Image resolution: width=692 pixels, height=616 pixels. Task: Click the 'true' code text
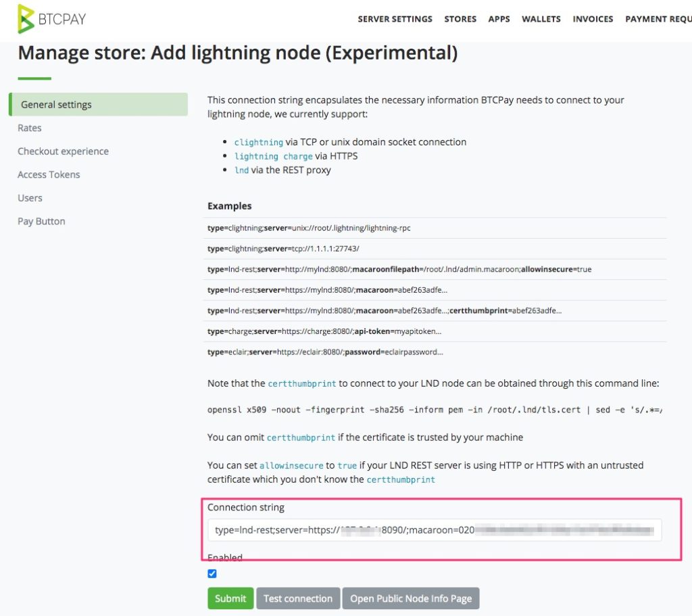click(x=347, y=465)
